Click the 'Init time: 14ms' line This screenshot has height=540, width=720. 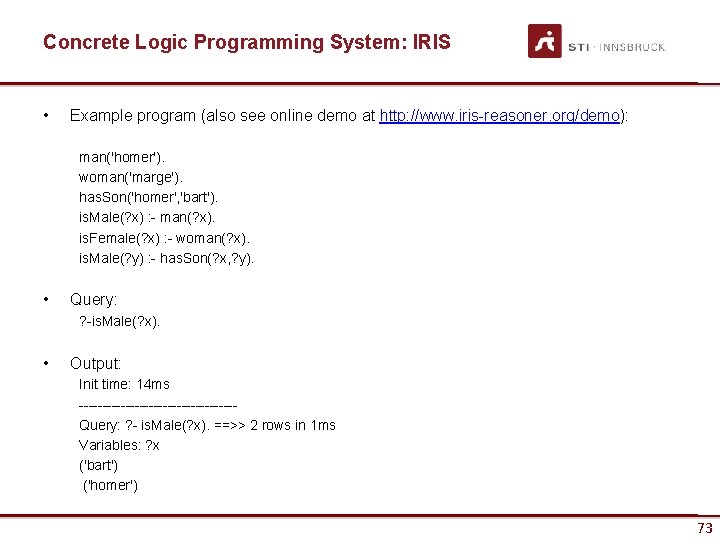124,384
